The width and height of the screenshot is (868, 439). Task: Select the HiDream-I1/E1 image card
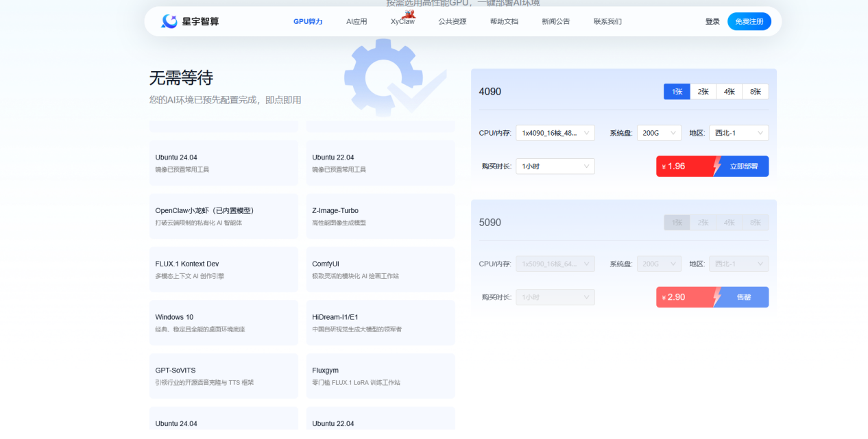click(x=381, y=323)
